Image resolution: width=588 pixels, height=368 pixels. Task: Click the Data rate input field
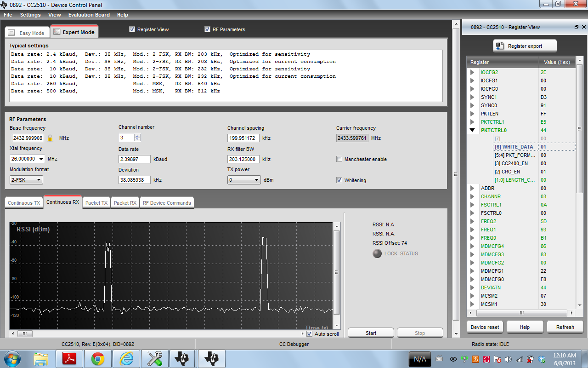coord(135,159)
